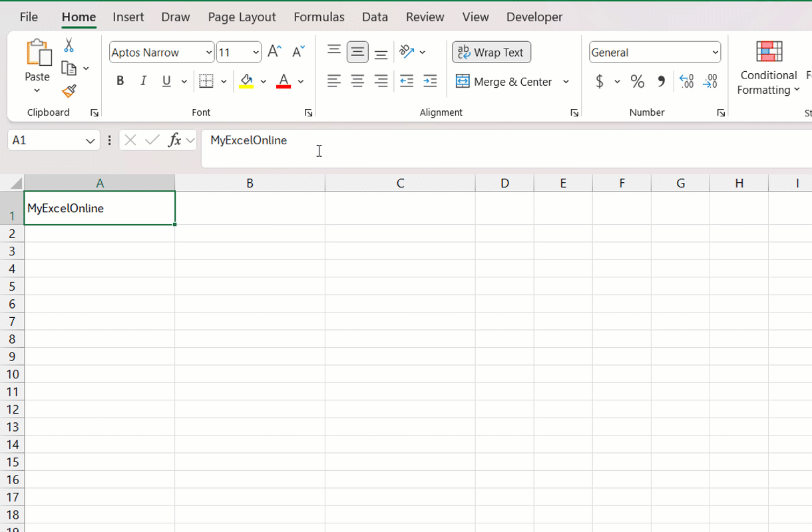Switch to the Page Layout tab

tap(242, 17)
